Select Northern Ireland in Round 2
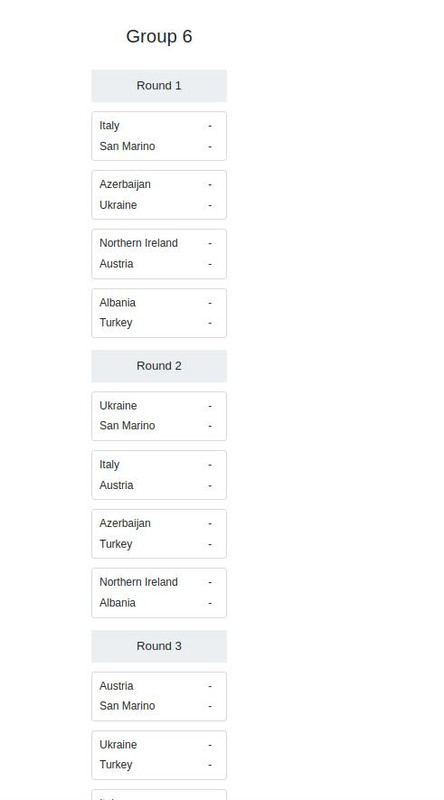The image size is (444, 800). point(138,582)
